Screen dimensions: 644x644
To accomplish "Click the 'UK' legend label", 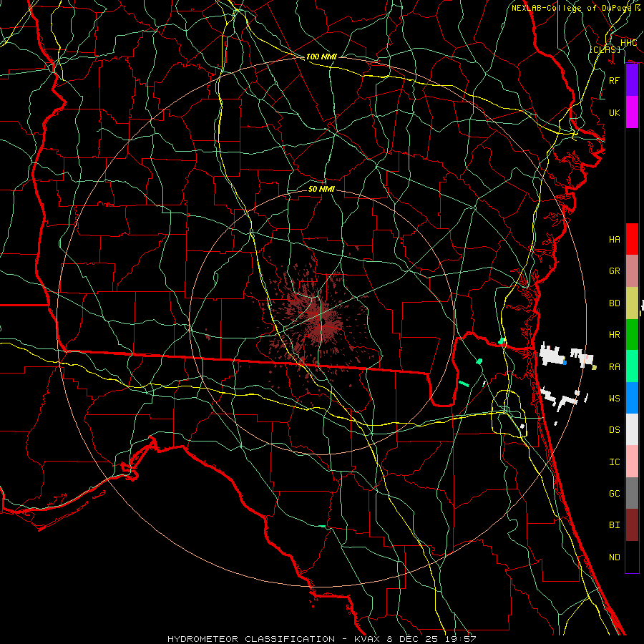I will point(614,112).
